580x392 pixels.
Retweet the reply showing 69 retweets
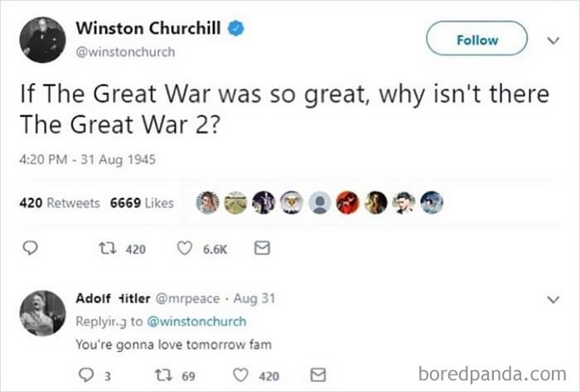pyautogui.click(x=163, y=375)
